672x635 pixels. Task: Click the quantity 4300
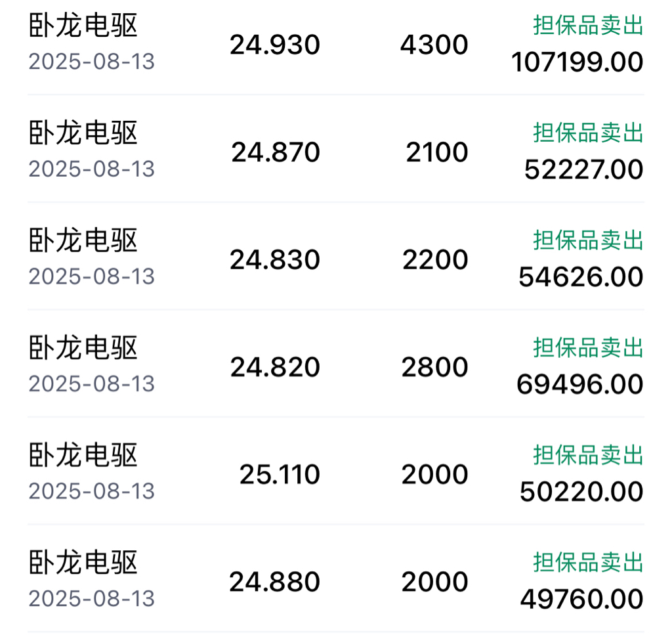434,45
